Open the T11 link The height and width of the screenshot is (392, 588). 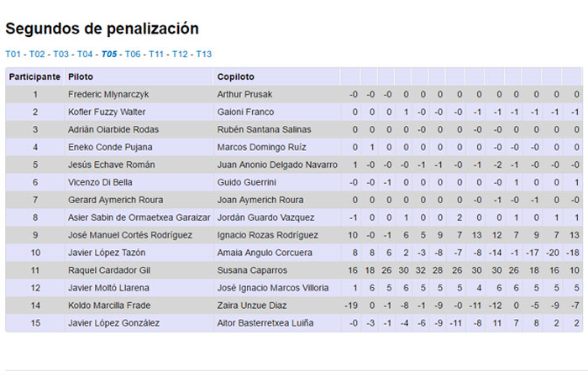click(x=156, y=55)
